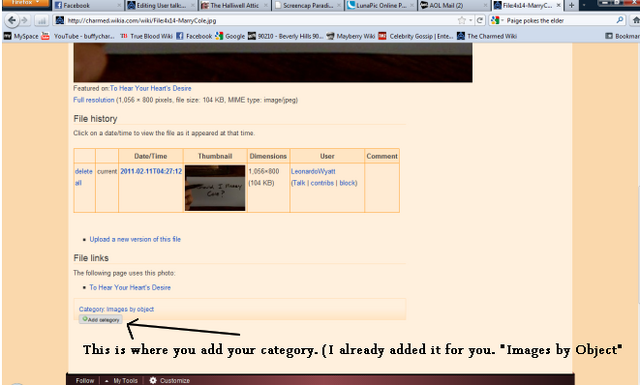This screenshot has height=385, width=640.
Task: Open LeonardoWyatt user page
Action: tap(313, 171)
